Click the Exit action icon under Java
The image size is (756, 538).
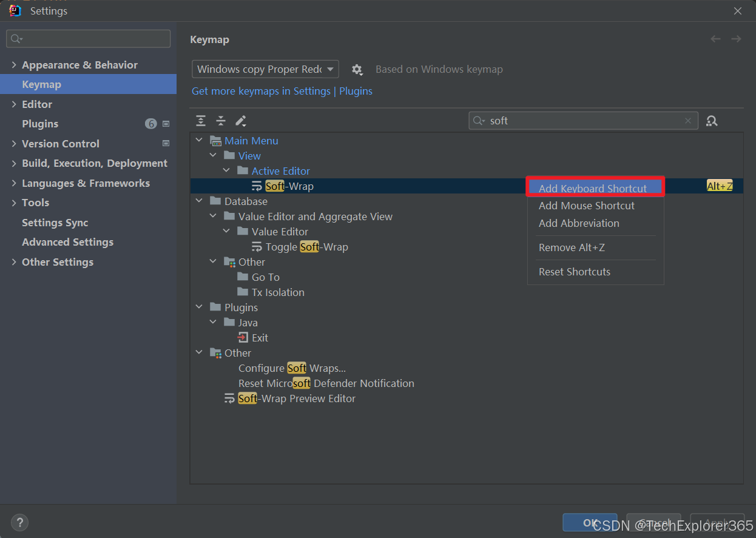(243, 338)
